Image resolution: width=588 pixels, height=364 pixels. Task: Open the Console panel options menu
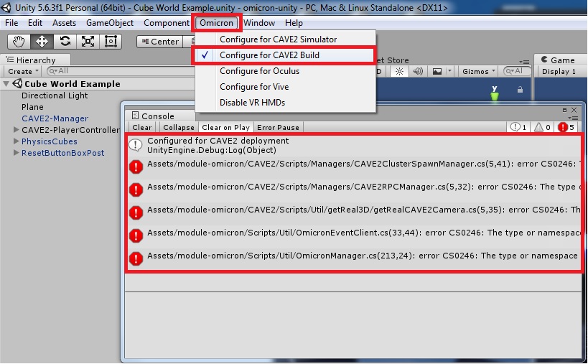click(x=574, y=118)
